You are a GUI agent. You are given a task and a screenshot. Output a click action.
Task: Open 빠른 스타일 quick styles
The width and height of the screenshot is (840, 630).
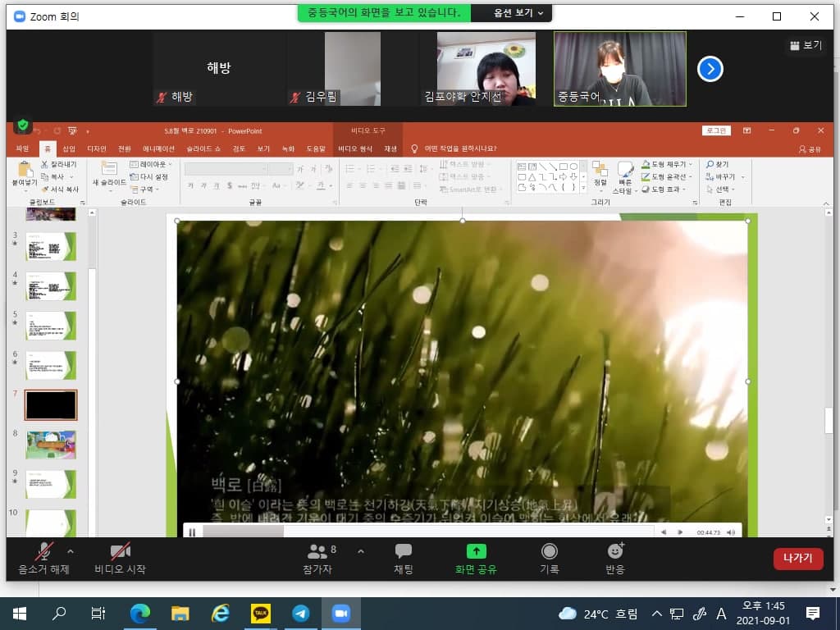pos(624,178)
